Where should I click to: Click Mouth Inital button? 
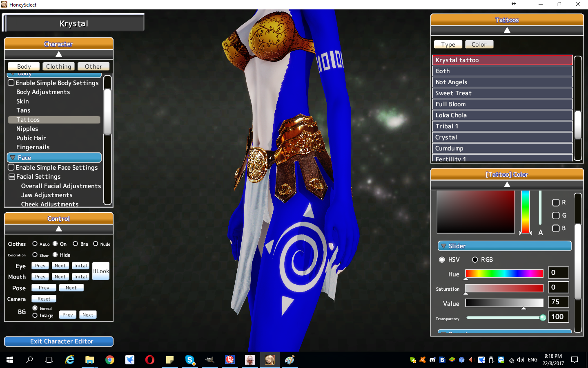pyautogui.click(x=80, y=277)
